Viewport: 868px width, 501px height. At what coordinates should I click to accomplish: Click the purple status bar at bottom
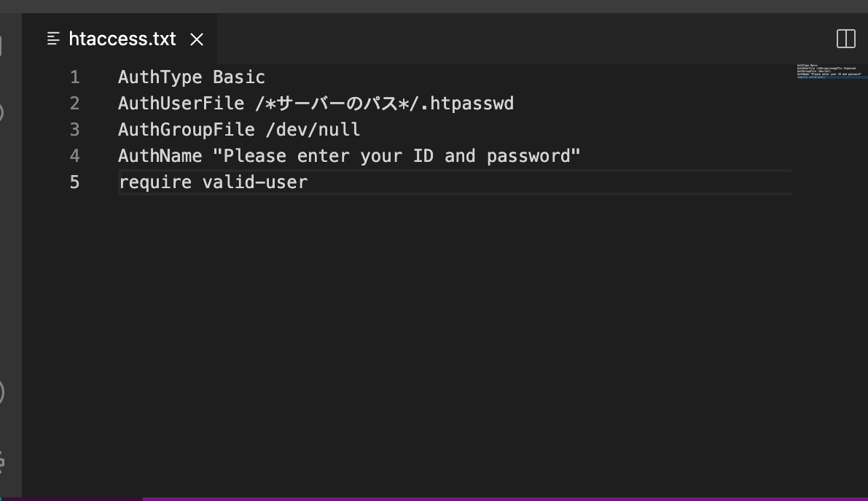(x=505, y=500)
